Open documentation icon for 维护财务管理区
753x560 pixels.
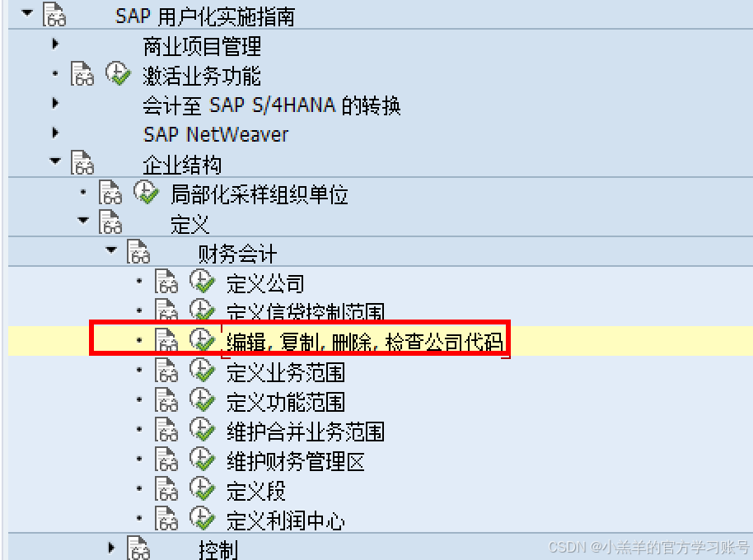(166, 460)
